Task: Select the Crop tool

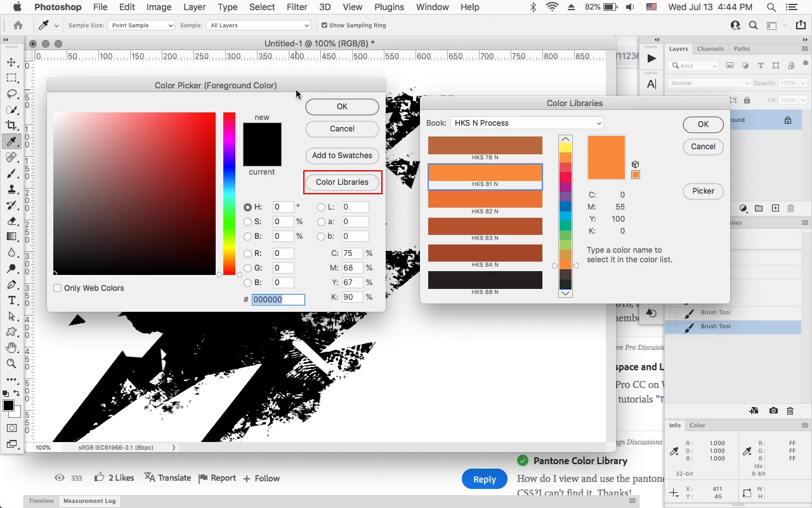Action: click(x=11, y=126)
